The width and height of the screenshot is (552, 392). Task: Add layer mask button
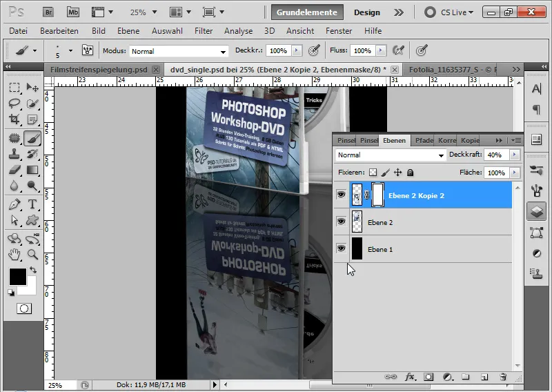click(428, 377)
